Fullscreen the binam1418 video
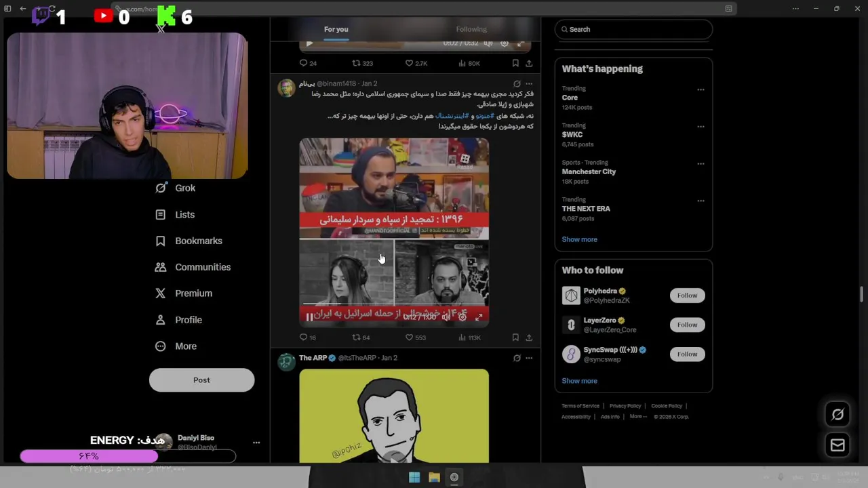Viewport: 868px width, 488px height. point(479,317)
